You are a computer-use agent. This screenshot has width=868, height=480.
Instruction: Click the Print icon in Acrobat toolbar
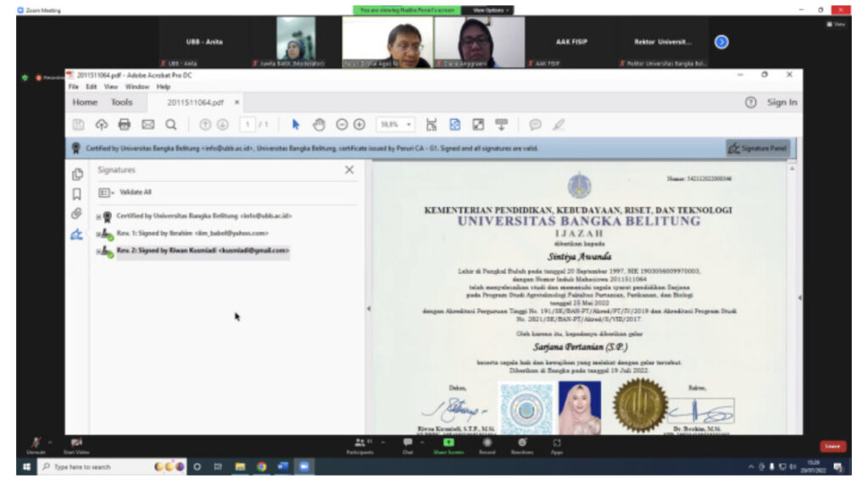124,125
